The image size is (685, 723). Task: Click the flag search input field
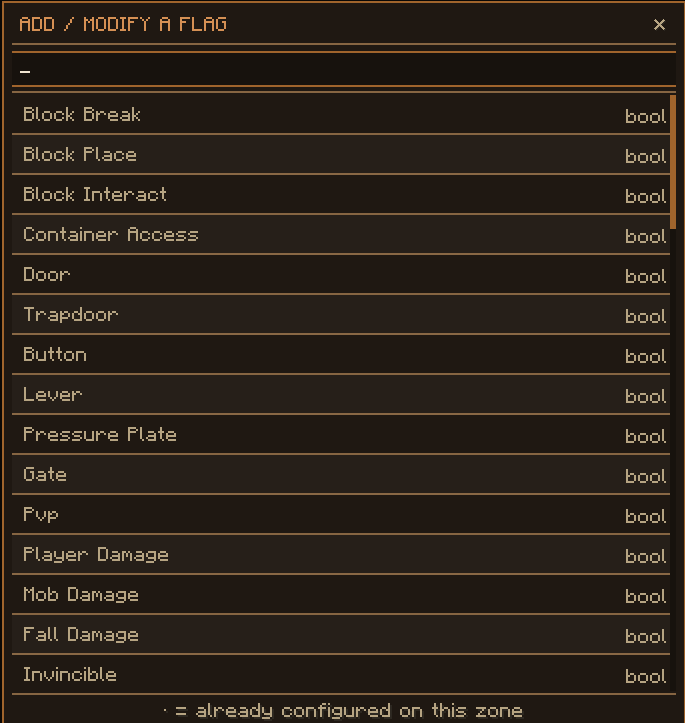(x=342, y=71)
